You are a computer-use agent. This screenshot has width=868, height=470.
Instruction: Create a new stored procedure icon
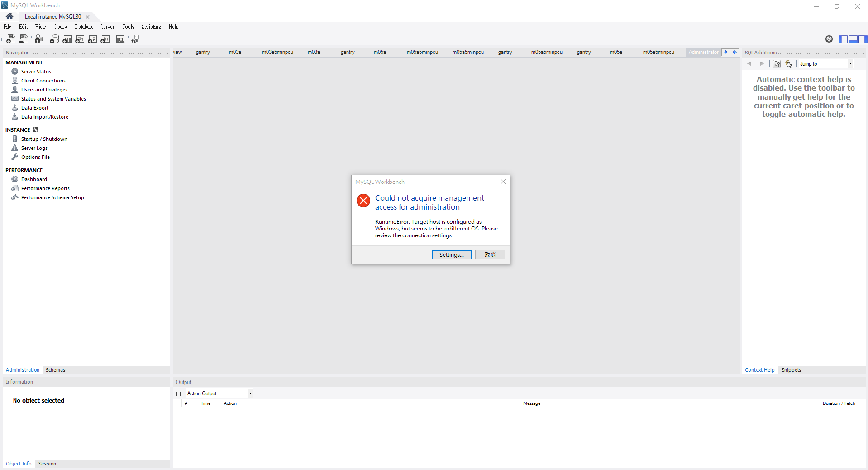[92, 39]
